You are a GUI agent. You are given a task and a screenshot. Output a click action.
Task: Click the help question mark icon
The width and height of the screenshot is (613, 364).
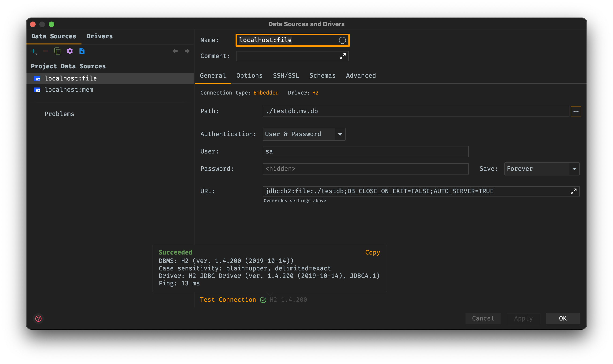pyautogui.click(x=38, y=318)
